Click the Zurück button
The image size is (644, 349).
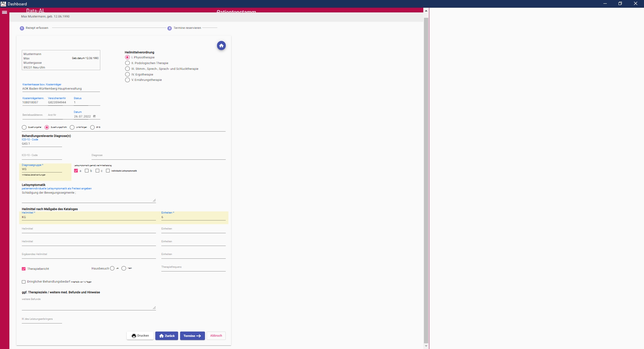(167, 336)
